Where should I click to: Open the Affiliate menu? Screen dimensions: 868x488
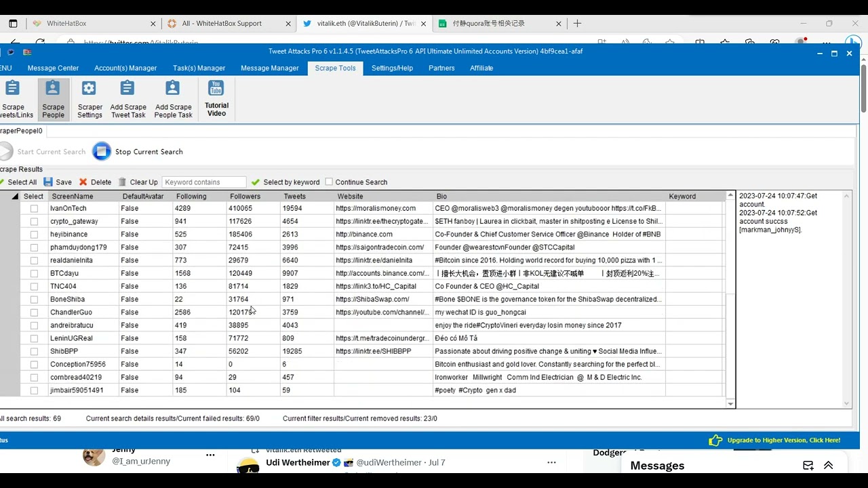(x=481, y=68)
